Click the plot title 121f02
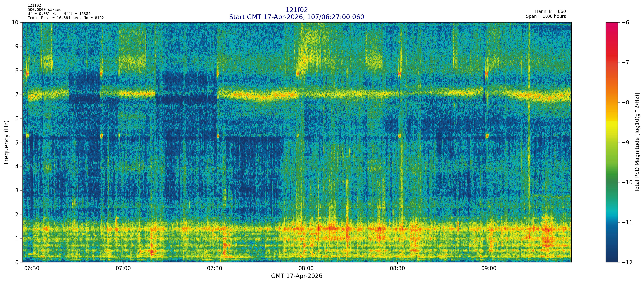The height and width of the screenshot is (283, 644). point(297,10)
